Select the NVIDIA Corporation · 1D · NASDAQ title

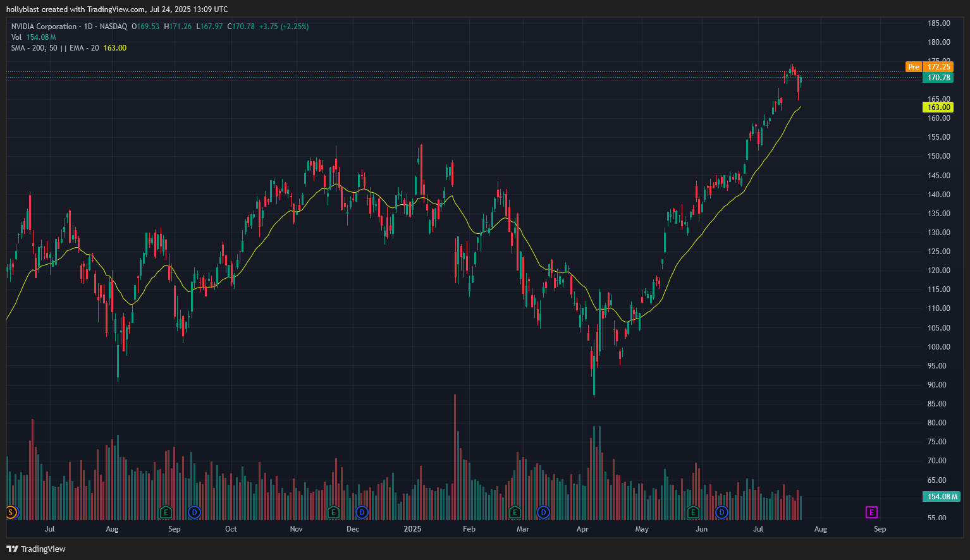pos(69,27)
